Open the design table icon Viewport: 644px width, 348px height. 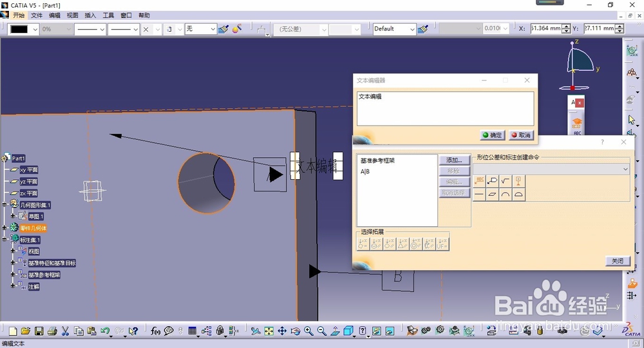point(192,331)
